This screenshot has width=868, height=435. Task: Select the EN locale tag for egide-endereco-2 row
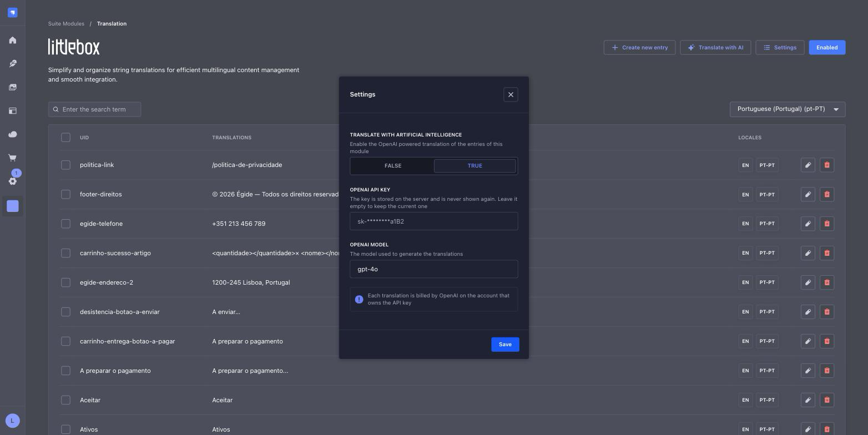[x=745, y=282]
